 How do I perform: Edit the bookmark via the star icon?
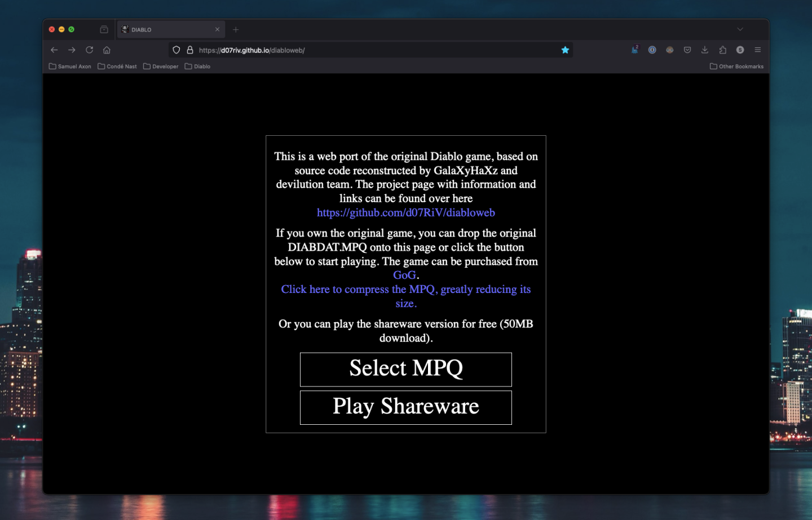[x=565, y=50]
